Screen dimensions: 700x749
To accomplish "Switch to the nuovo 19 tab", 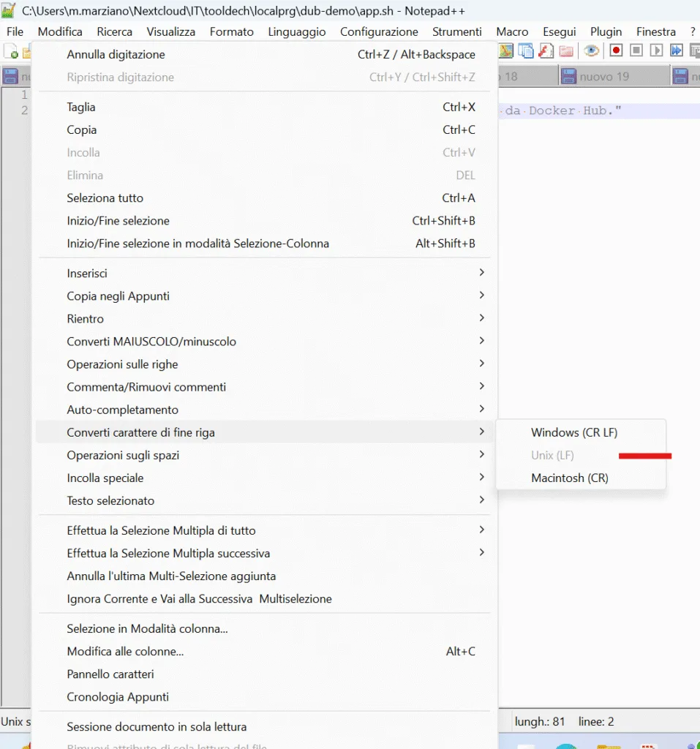I will (603, 77).
